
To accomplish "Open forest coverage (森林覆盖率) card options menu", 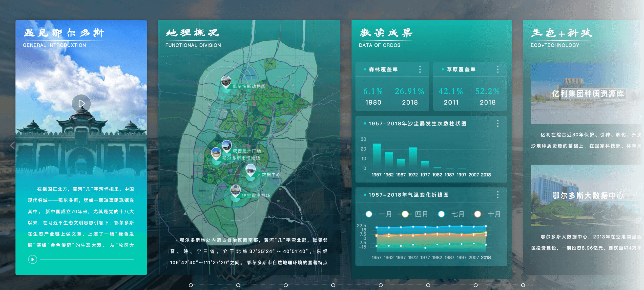I will 420,69.
